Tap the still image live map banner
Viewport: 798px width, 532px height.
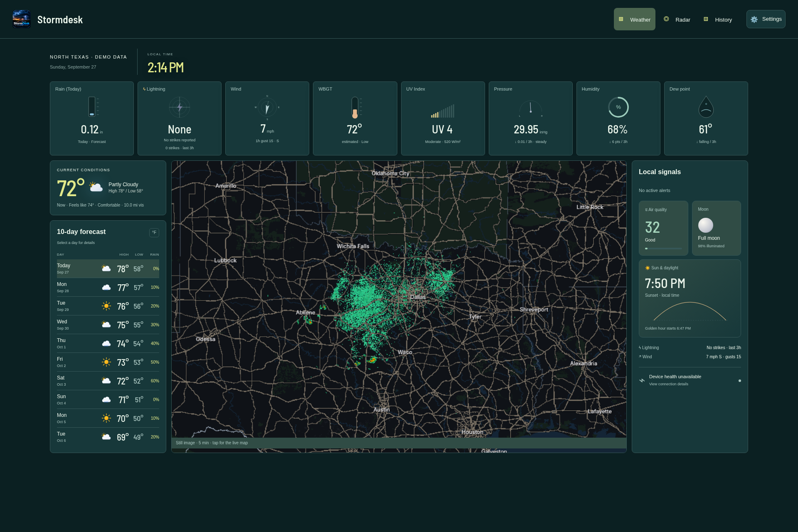[399, 443]
